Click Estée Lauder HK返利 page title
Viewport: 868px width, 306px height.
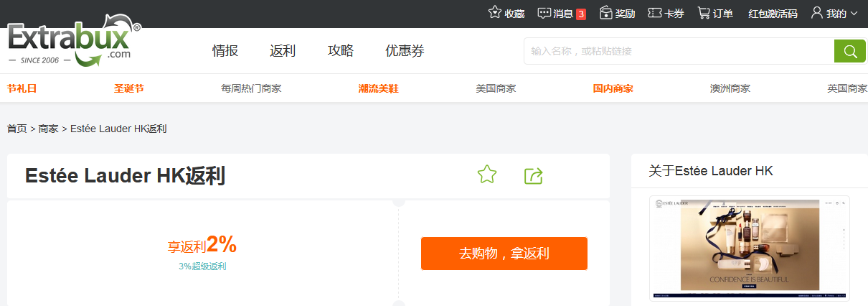[x=125, y=176]
